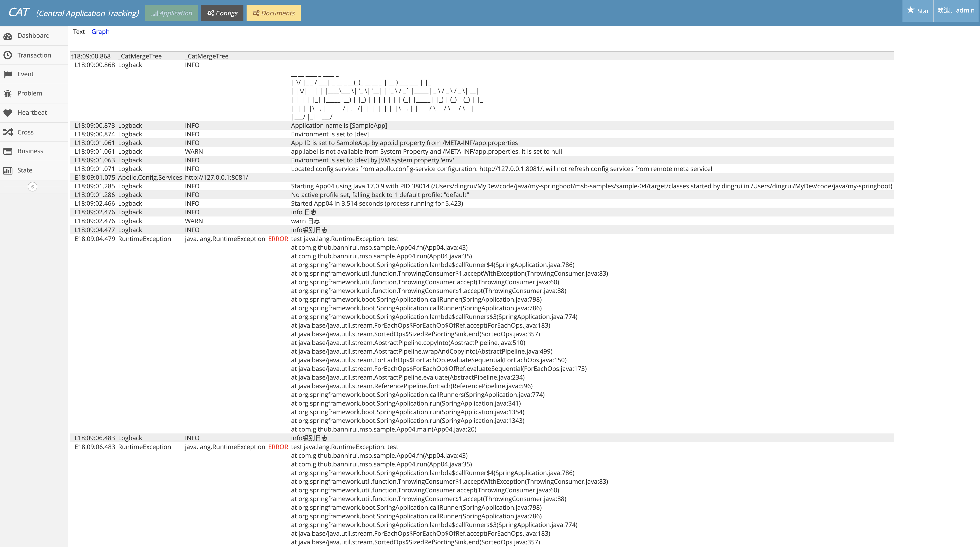Open the Application menu
Image resolution: width=980 pixels, height=547 pixels.
tap(172, 13)
